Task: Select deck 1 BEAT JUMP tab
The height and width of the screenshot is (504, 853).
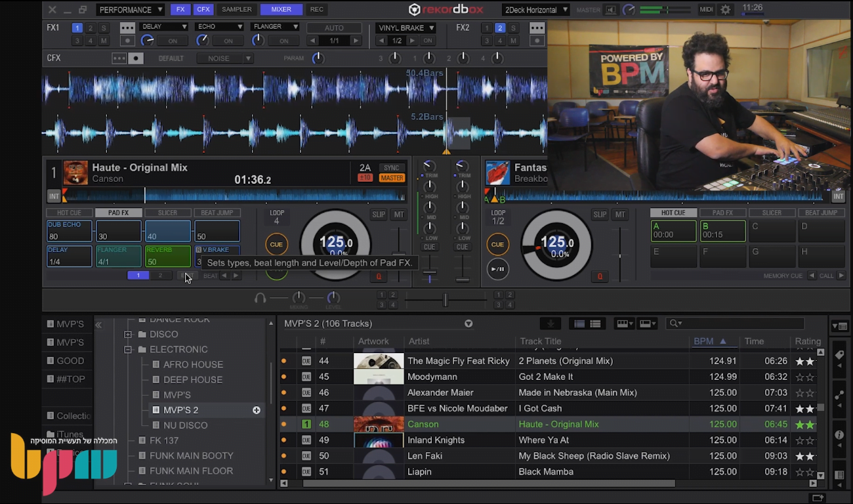Action: pos(217,213)
